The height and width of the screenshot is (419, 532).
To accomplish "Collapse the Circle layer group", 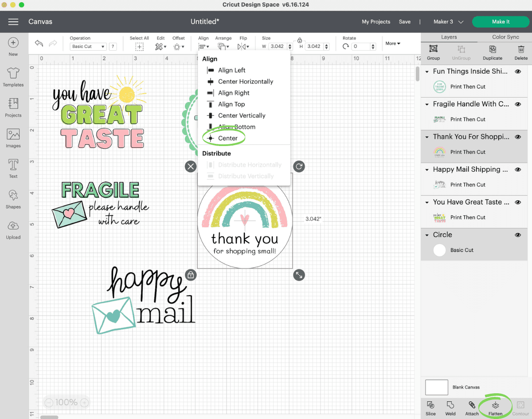I will [x=427, y=235].
